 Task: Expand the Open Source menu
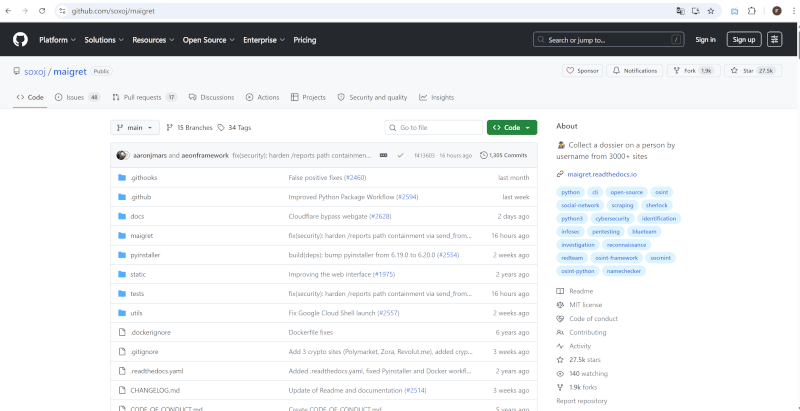point(209,40)
